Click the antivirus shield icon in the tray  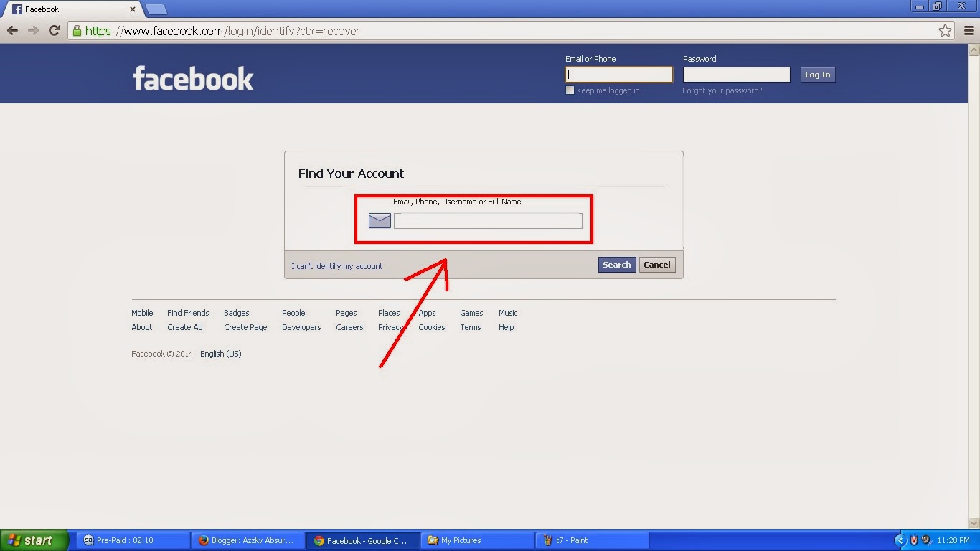913,540
